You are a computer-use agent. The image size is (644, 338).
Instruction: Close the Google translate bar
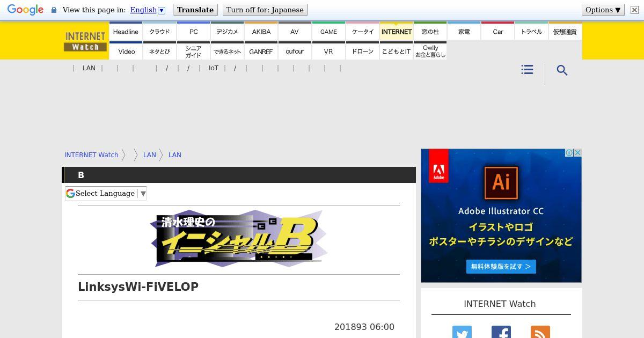coord(634,10)
